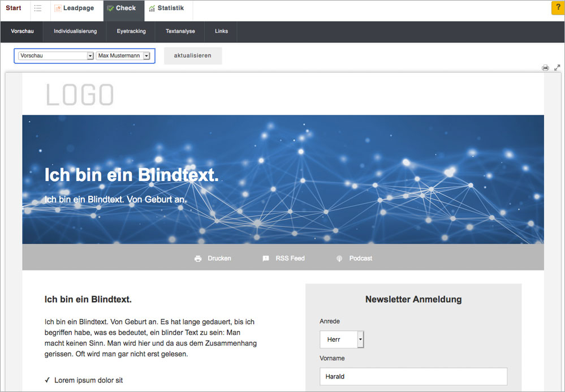This screenshot has height=392, width=565.
Task: Switch to the Leadpage tab
Action: point(74,8)
